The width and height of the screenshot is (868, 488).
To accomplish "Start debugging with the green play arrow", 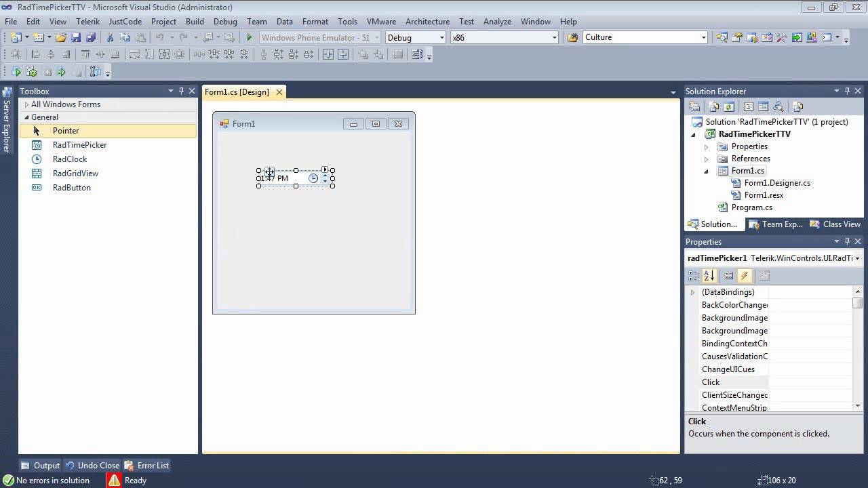I will pyautogui.click(x=249, y=38).
